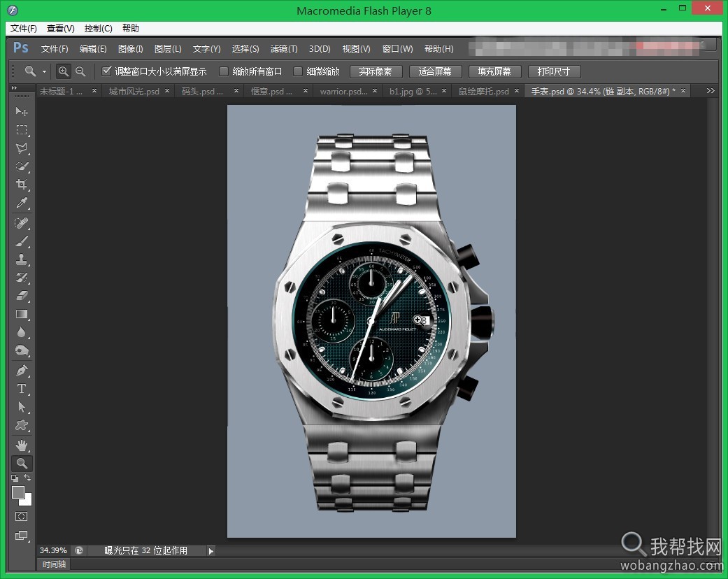Viewport: 728px width, 579px height.
Task: Open Photoshop 图像(I) menu
Action: (131, 49)
